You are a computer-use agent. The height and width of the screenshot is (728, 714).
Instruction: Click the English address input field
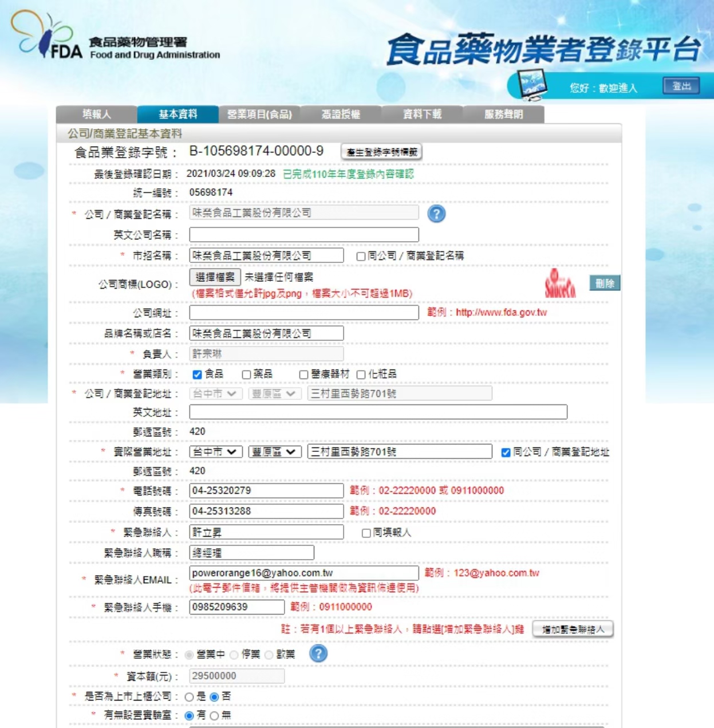[x=378, y=412]
